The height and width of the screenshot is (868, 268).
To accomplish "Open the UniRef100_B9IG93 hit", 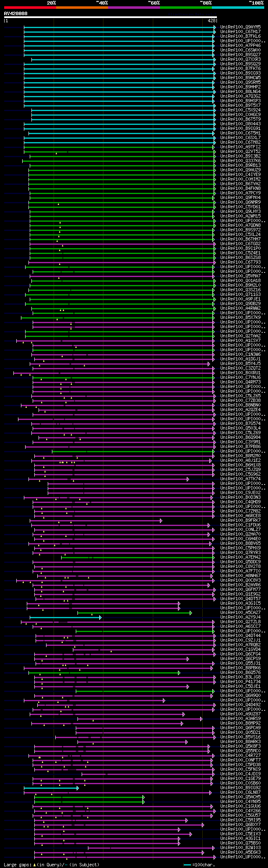I will [x=240, y=73].
